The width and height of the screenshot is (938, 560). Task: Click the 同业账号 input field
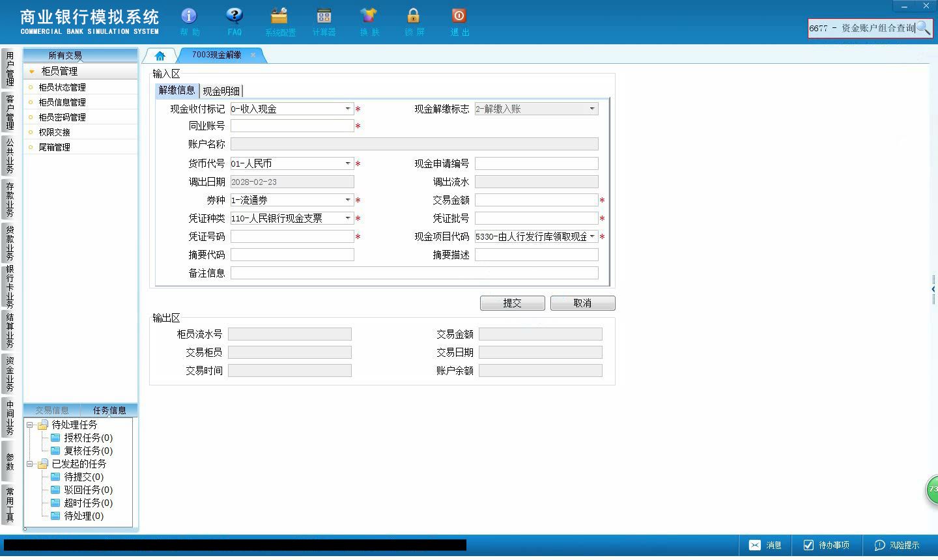(292, 126)
